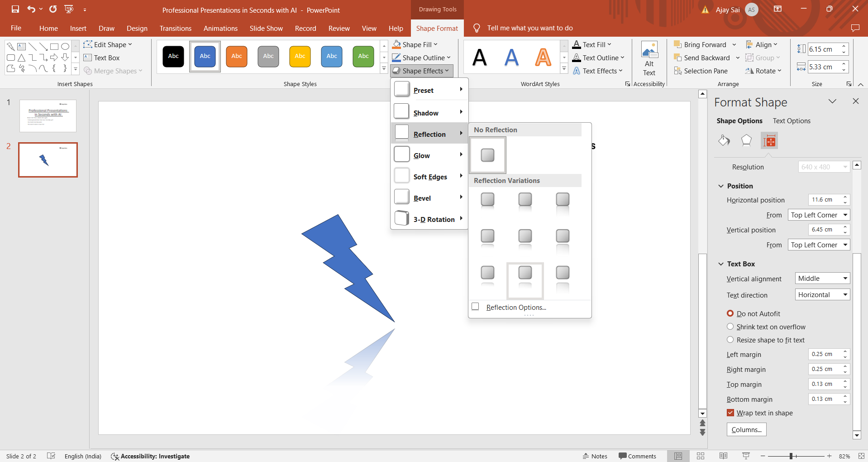This screenshot has height=462, width=868.
Task: Start Slide Show from status bar
Action: coord(746,456)
